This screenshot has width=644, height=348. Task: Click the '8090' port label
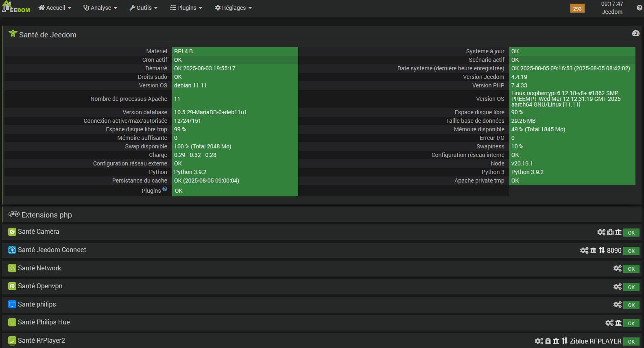tap(614, 250)
